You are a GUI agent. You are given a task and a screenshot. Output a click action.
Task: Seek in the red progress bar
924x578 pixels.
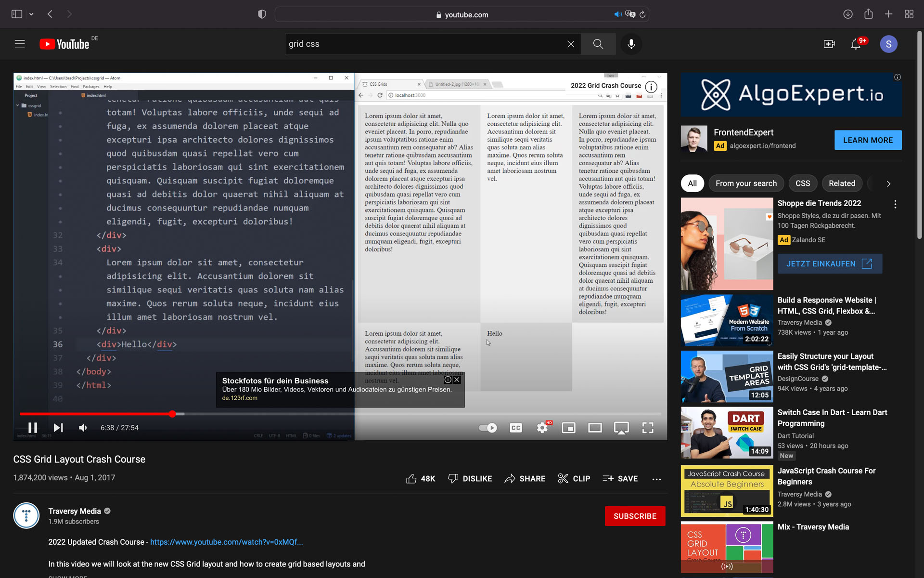pyautogui.click(x=340, y=414)
